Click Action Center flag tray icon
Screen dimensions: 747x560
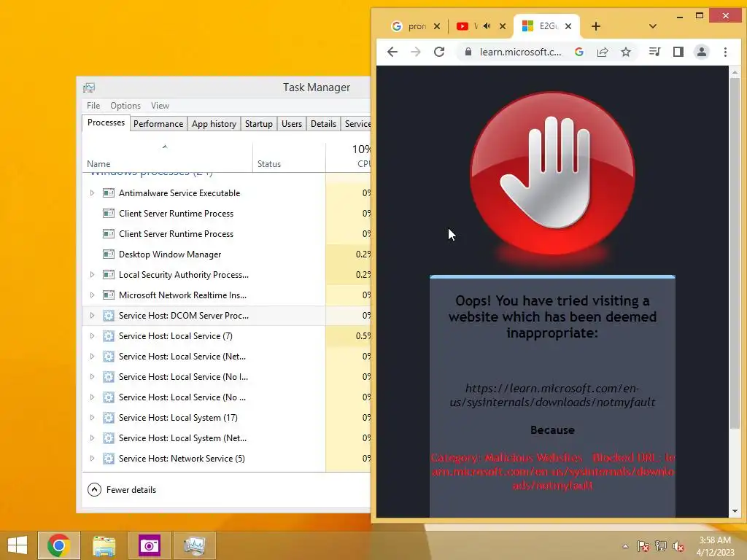(x=643, y=546)
